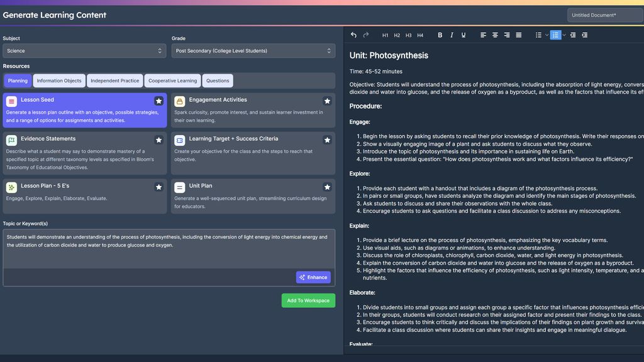Screen dimensions: 644x362
Task: Undo the last change in the editor
Action: pyautogui.click(x=353, y=35)
